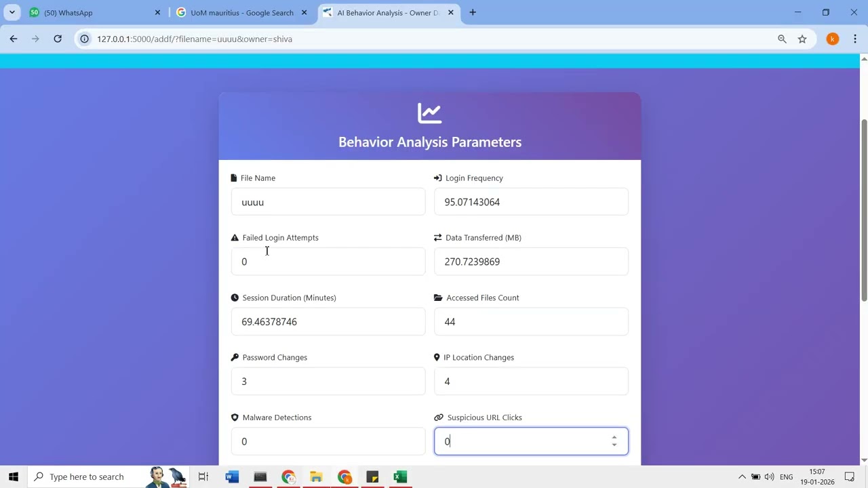Close the WhatsApp tab
Screen dimensions: 868x488
click(157, 13)
